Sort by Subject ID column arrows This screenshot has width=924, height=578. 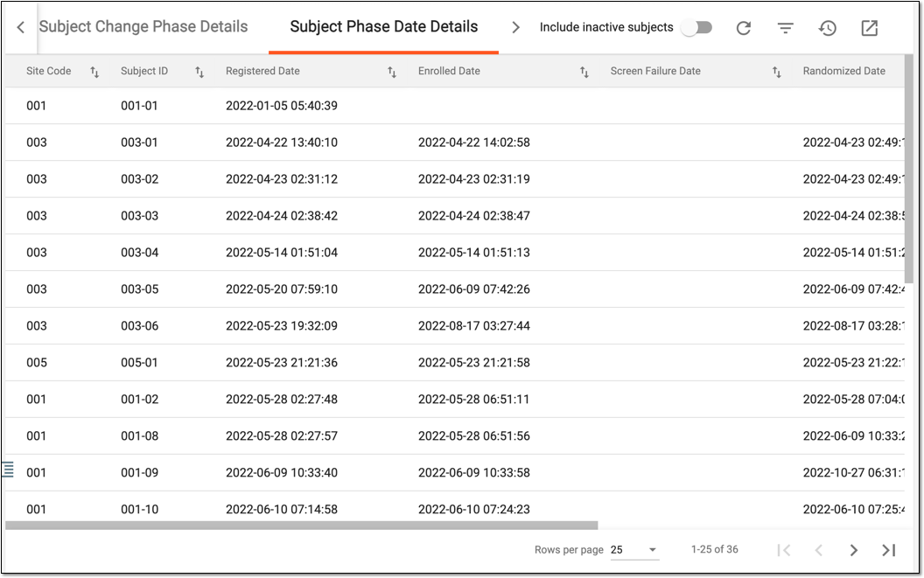click(199, 72)
